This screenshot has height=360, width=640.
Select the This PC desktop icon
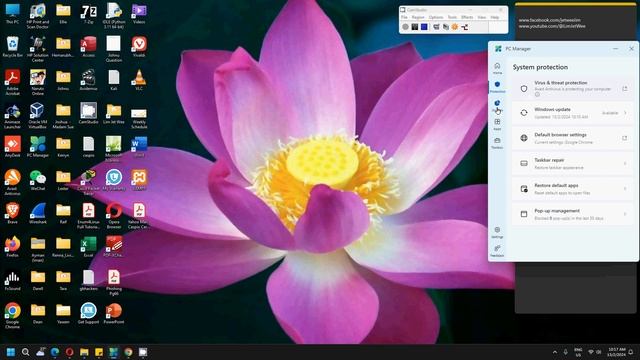pos(12,14)
